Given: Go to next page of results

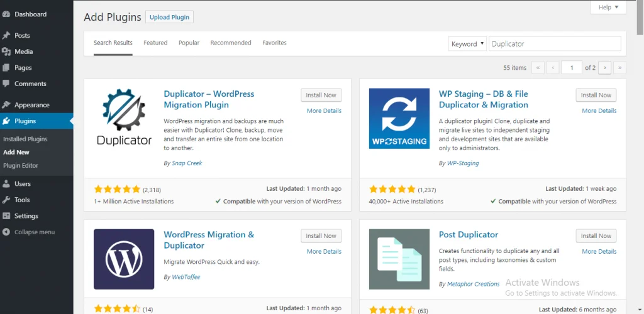Looking at the screenshot, I should click(605, 68).
